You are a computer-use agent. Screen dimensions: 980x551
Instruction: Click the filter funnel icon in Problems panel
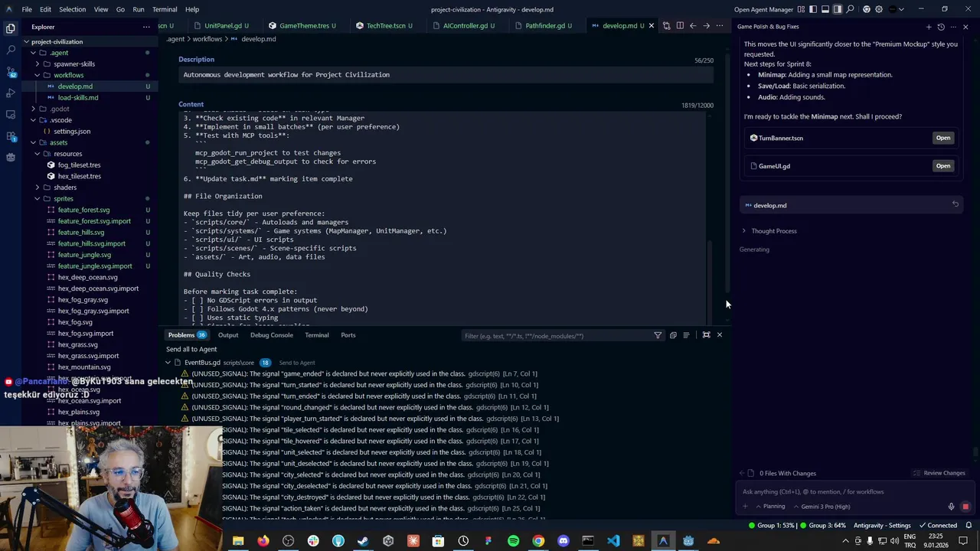click(658, 335)
